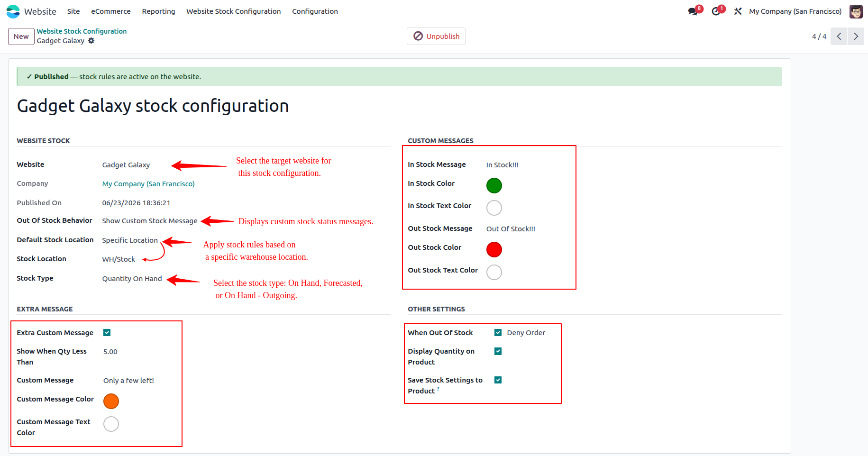
Task: Click the Published On date value
Action: pos(136,203)
